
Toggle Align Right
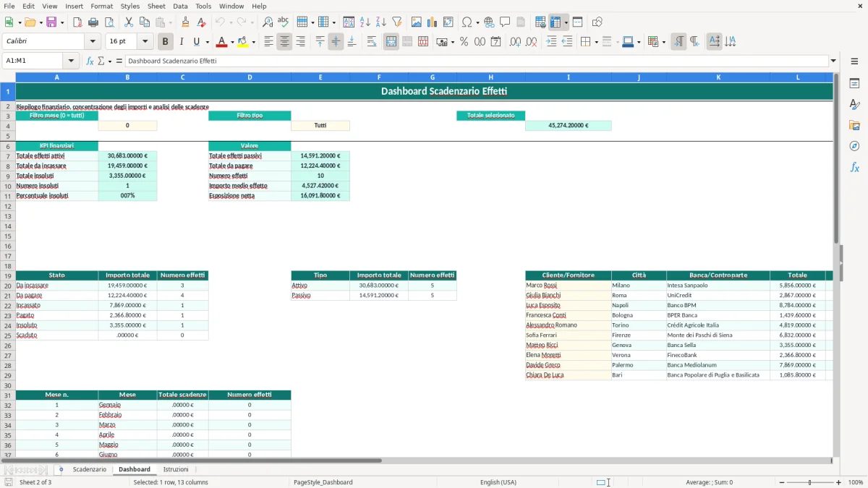click(x=300, y=42)
